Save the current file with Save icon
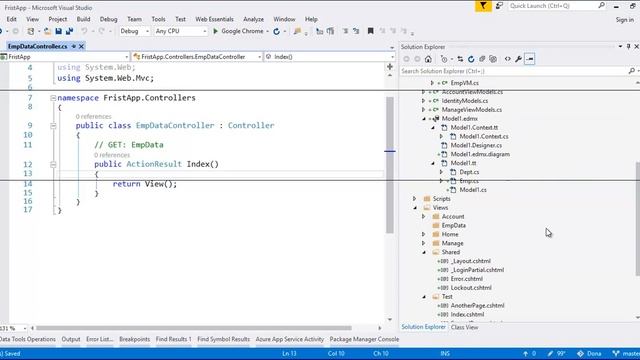The width and height of the screenshot is (640, 360). [x=58, y=31]
